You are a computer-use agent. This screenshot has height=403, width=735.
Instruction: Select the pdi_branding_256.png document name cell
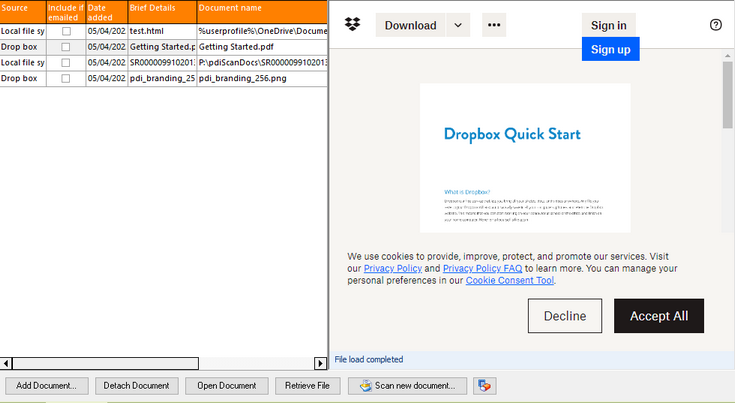click(262, 78)
